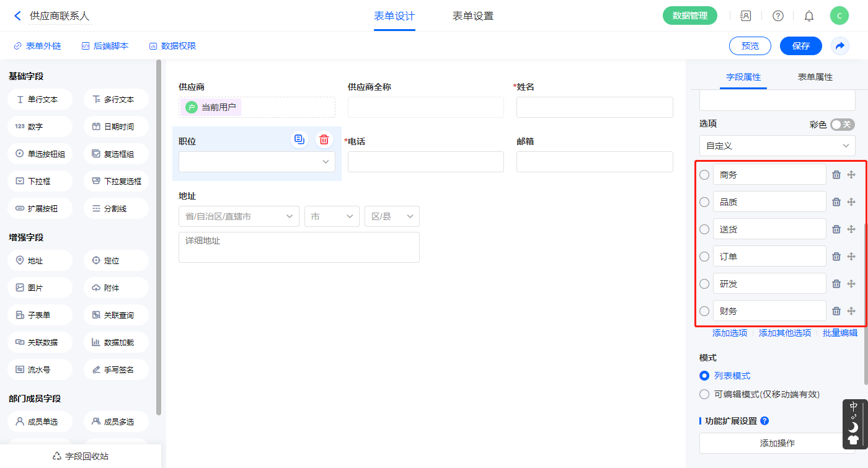The width and height of the screenshot is (868, 468).
Task: Open the 省/自治区/直辖市 address dropdown
Action: [x=239, y=216]
